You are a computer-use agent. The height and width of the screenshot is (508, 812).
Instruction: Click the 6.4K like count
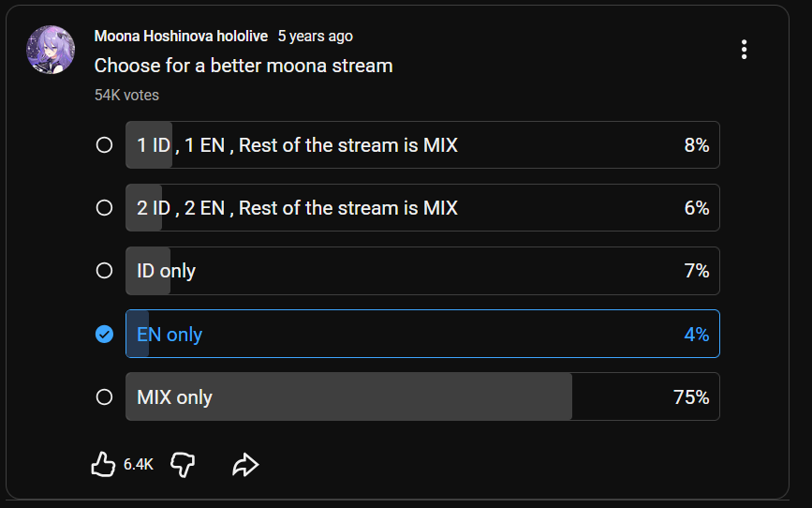[x=139, y=465]
